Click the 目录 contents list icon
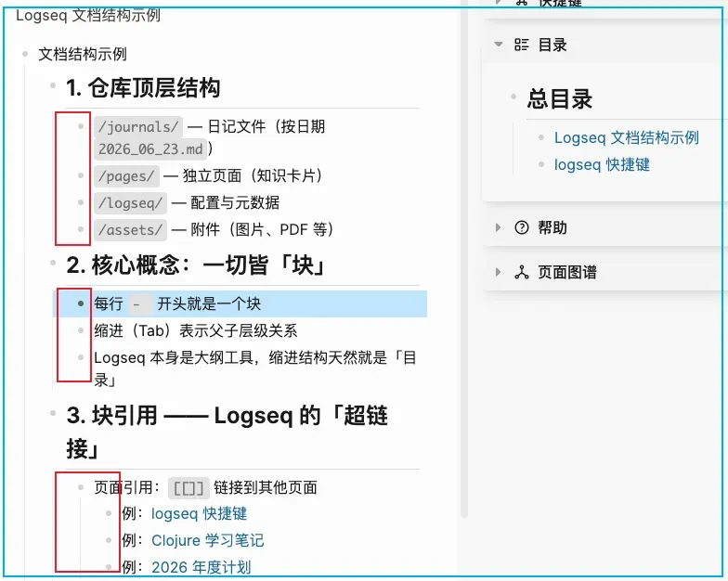Viewport: 728px width, 581px height. pos(522,45)
